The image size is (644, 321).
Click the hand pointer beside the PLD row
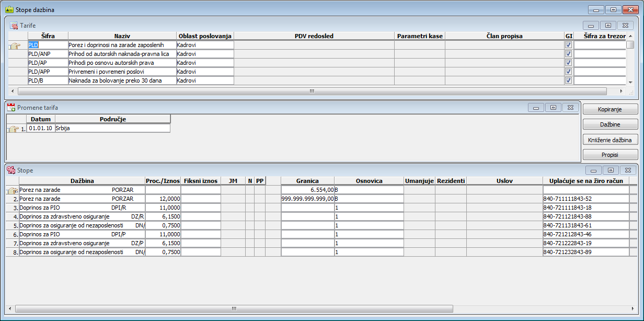pos(16,46)
